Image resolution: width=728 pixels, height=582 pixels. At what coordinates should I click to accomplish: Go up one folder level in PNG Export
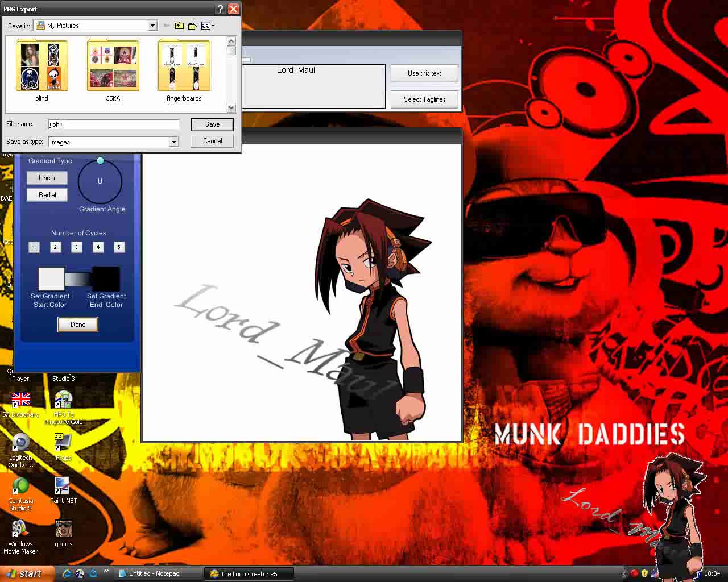179,26
